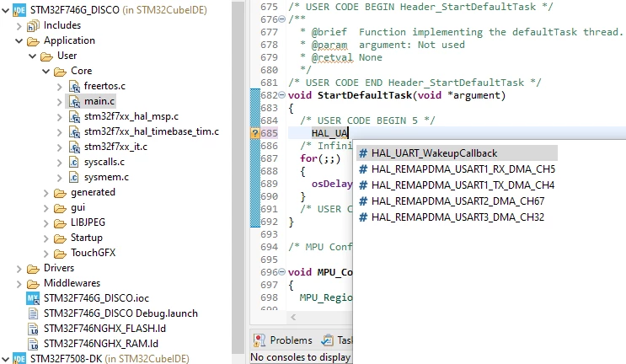This screenshot has height=364, width=626.
Task: Collapse the User folder
Action: click(32, 56)
